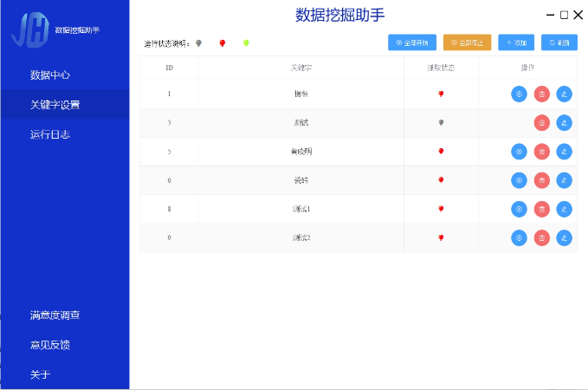Click the blue start icon in row ID 8 (测试1)
Viewport: 588px width, 390px height.
click(x=519, y=209)
